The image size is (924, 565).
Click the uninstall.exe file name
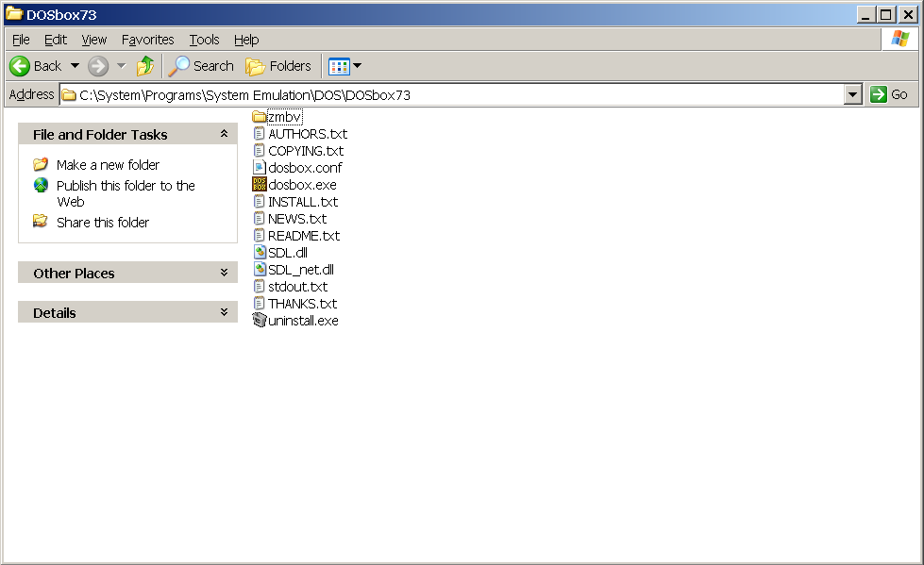point(304,321)
